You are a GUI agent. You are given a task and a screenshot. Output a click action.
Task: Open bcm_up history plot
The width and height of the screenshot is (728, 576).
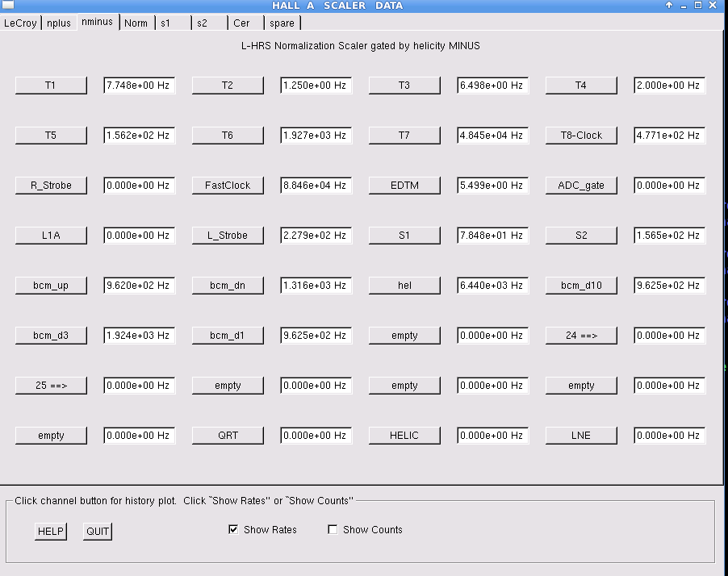coord(51,286)
